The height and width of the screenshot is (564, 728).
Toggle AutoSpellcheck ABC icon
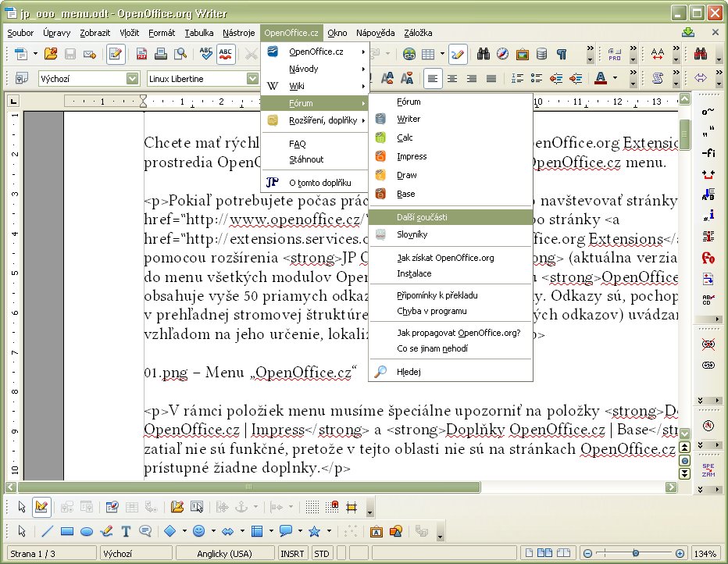coord(226,55)
